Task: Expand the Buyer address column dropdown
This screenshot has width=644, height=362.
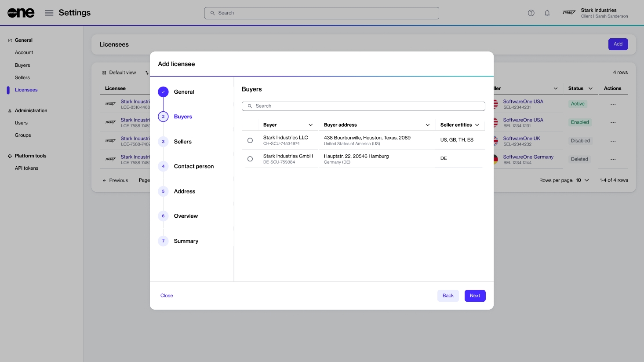Action: point(427,125)
